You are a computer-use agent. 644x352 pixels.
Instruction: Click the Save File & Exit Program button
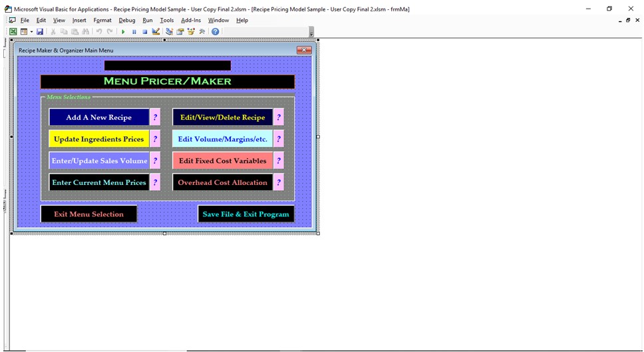246,214
